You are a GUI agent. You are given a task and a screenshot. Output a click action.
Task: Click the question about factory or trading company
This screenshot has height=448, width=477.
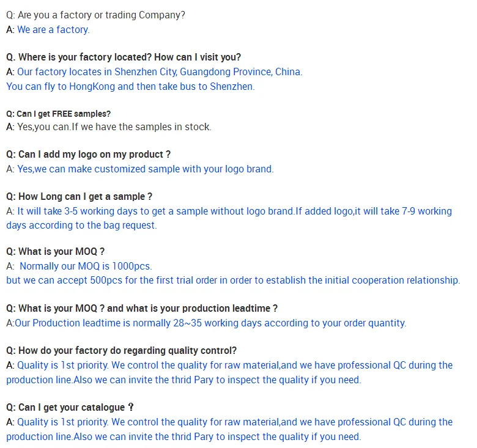pos(95,15)
